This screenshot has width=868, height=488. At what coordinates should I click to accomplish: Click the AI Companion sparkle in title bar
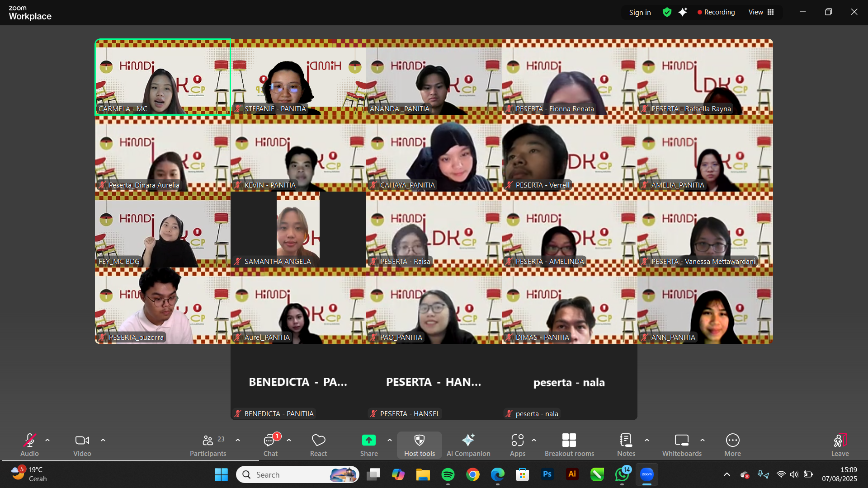click(x=683, y=12)
